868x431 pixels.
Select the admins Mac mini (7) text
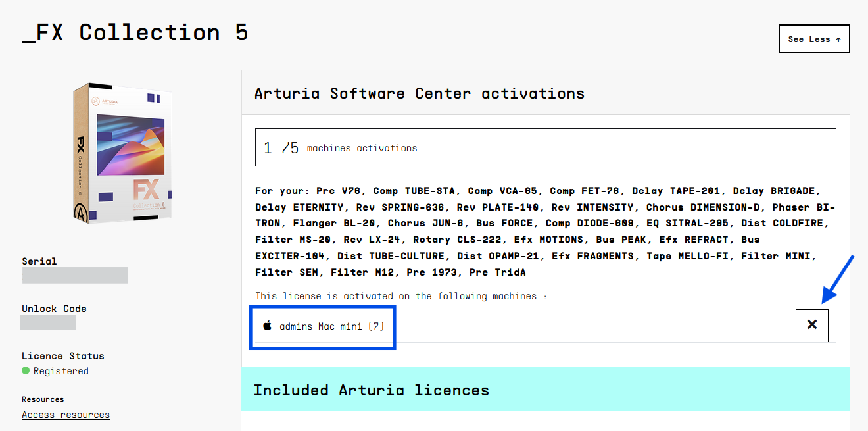[332, 326]
